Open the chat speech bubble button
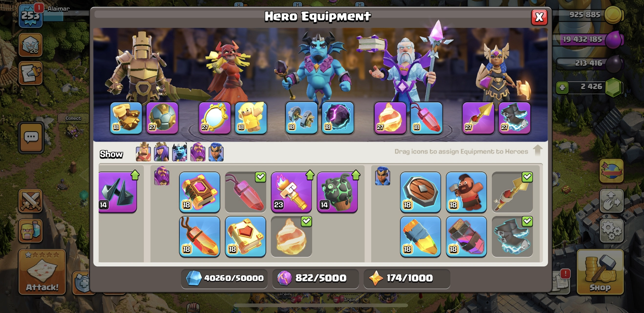The width and height of the screenshot is (644, 313). [x=31, y=137]
